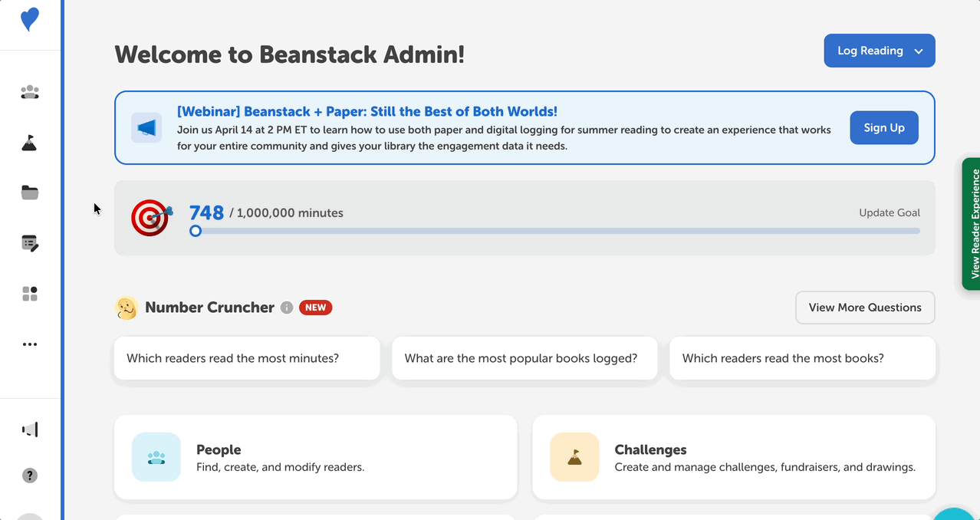Screen dimensions: 980x520
Task: Click the target goal icon next to 748 minutes
Action: 150,218
